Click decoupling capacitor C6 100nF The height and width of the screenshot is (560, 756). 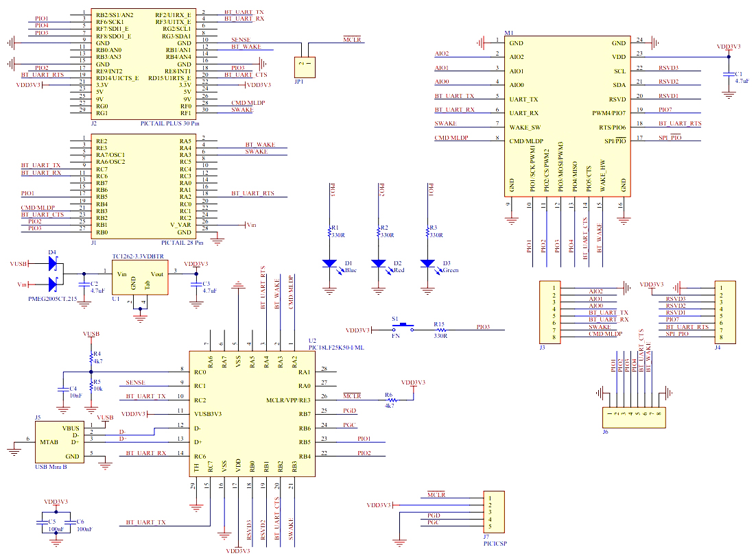tap(71, 523)
